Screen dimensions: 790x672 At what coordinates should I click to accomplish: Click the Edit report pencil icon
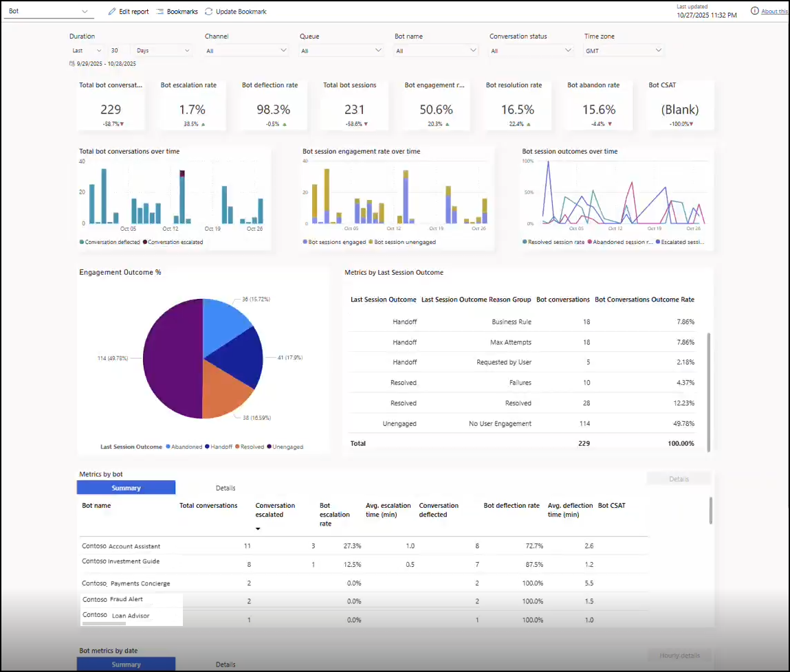click(x=111, y=11)
